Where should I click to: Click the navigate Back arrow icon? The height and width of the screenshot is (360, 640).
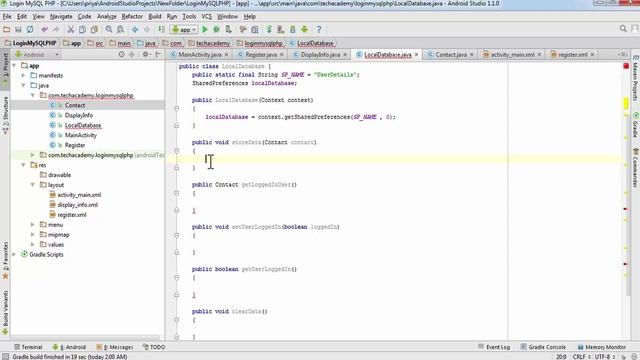pos(135,29)
